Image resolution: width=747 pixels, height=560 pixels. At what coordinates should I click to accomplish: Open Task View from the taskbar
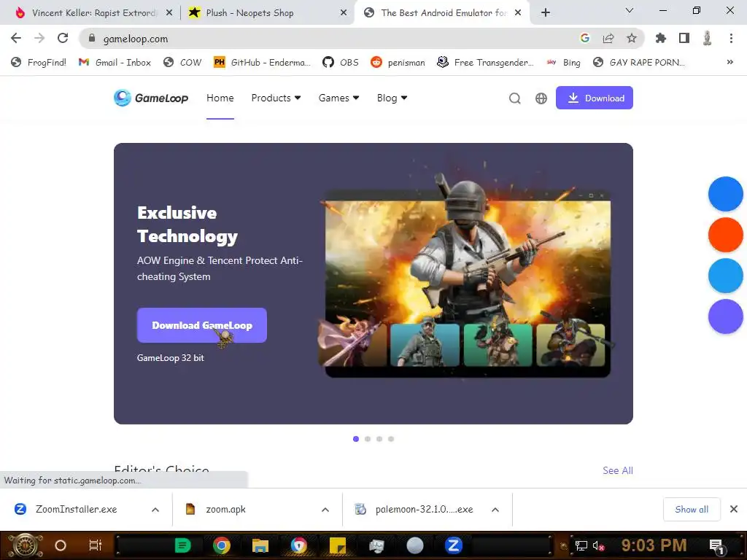pos(96,545)
